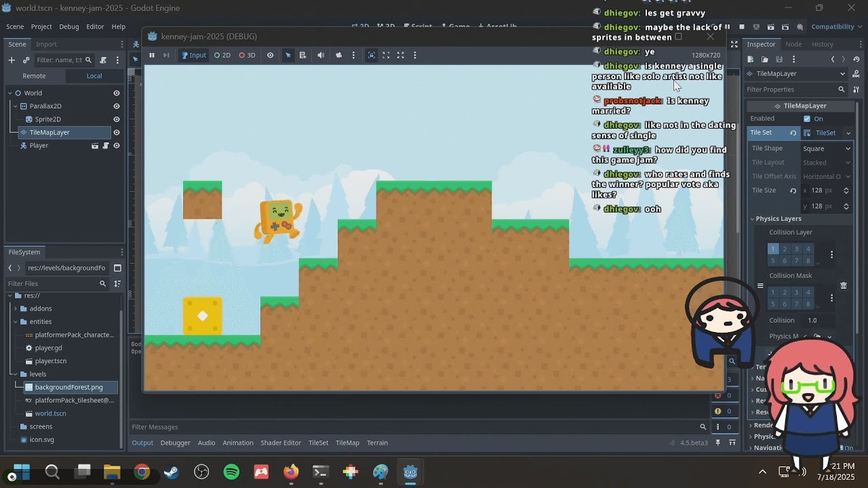Click keep aspect ratio icon in the game toolbar
Image resolution: width=868 pixels, height=488 pixels.
[386, 55]
